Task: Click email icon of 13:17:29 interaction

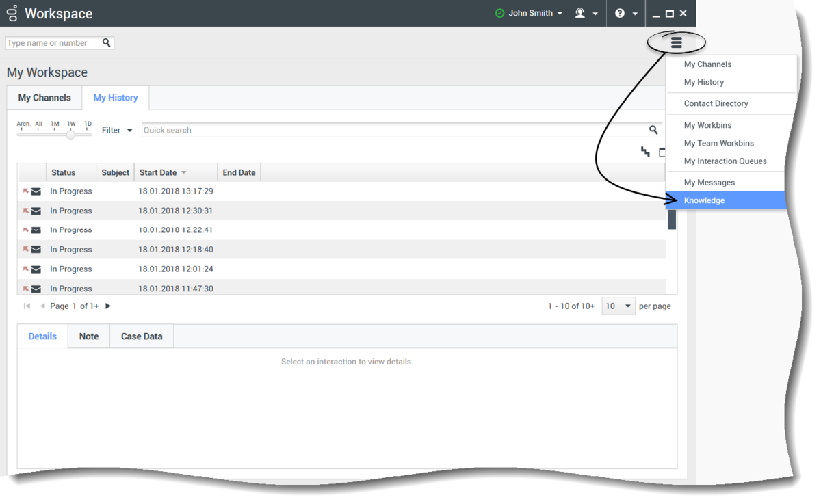Action: click(36, 191)
